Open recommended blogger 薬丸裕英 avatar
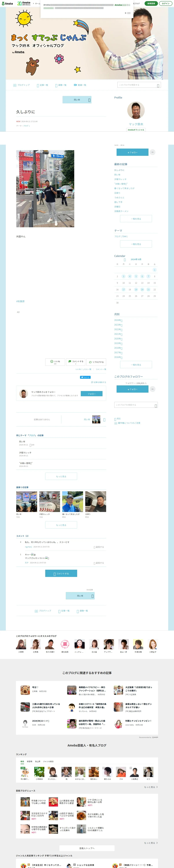Viewport: 174px width, 868px height. (x=65, y=644)
